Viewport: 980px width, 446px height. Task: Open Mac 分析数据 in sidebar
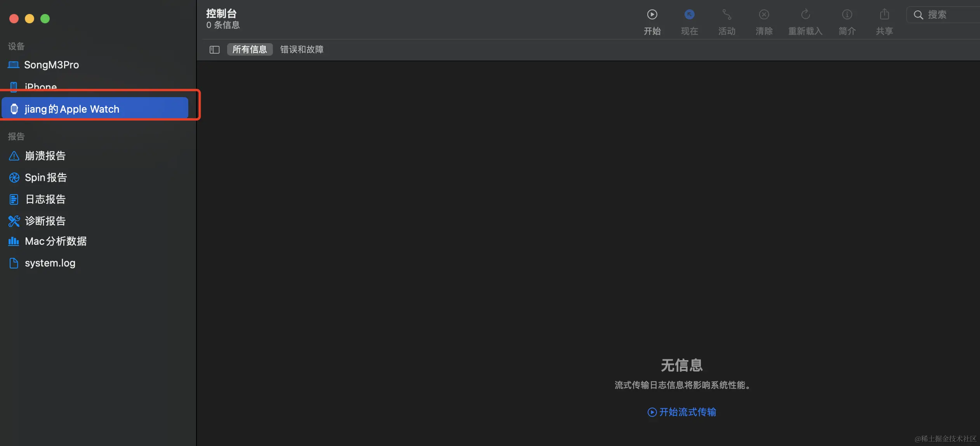56,241
